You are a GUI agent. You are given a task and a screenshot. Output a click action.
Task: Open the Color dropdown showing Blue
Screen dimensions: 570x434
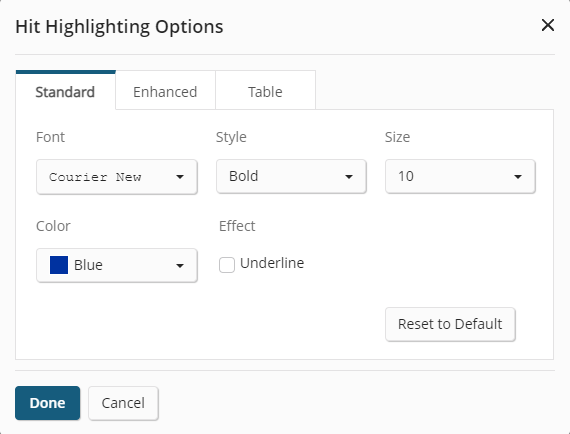click(117, 265)
